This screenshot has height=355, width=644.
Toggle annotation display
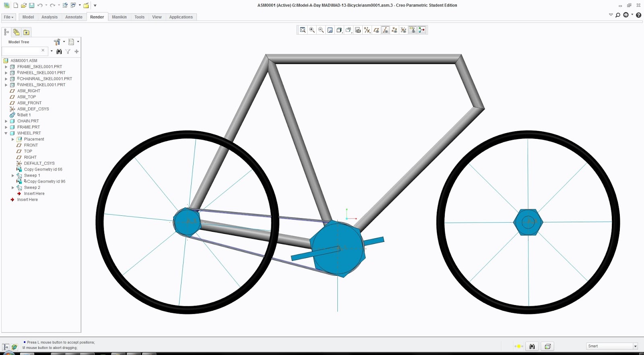click(413, 30)
